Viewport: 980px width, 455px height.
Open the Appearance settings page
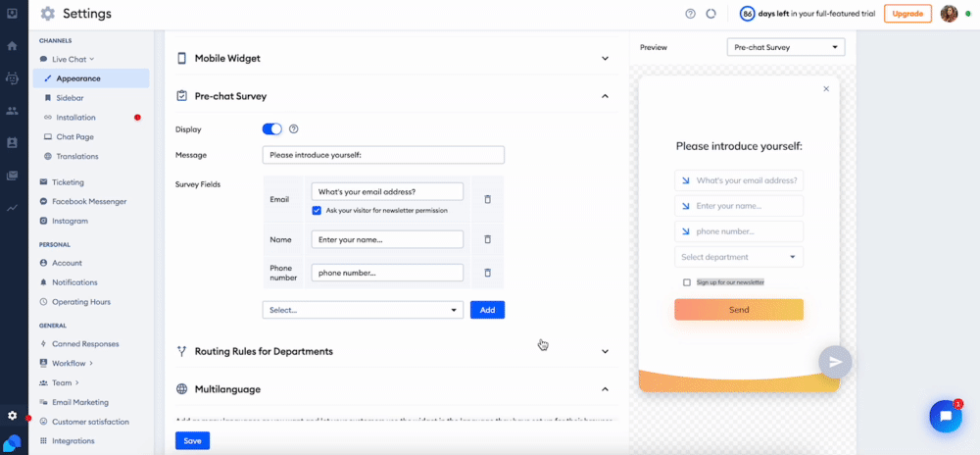point(91,78)
